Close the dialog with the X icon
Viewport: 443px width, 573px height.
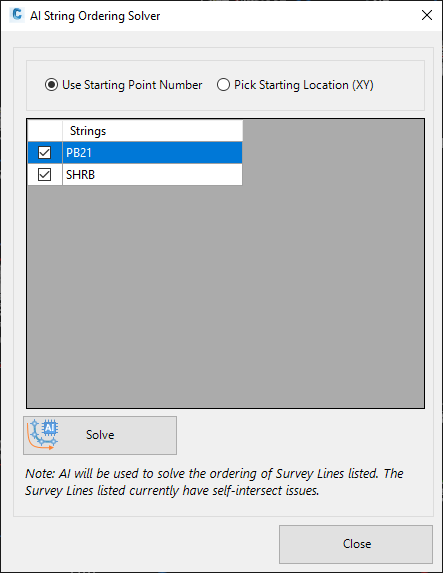427,15
